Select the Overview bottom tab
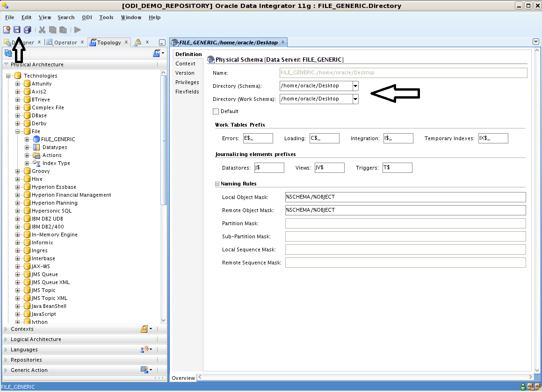Screen dimensions: 542x392 click(x=183, y=378)
